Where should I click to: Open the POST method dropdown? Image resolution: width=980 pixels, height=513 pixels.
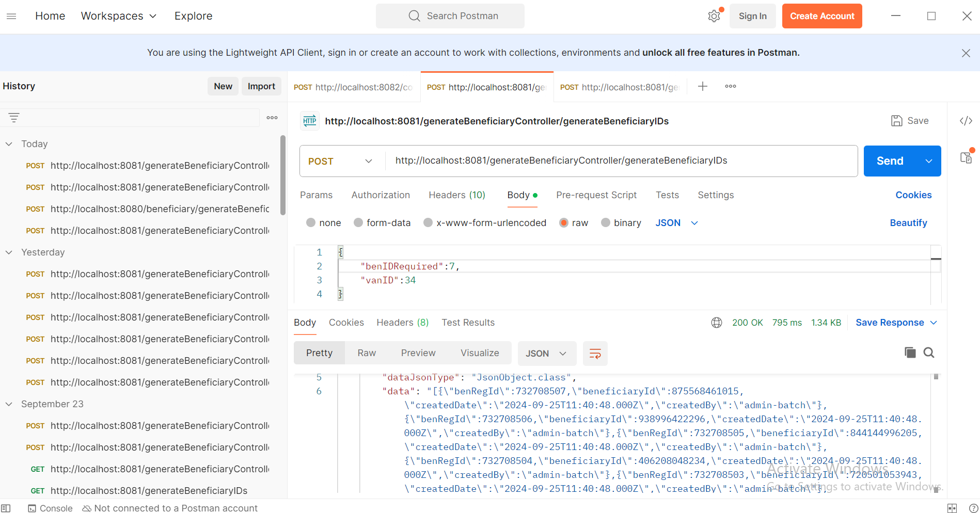(x=341, y=161)
